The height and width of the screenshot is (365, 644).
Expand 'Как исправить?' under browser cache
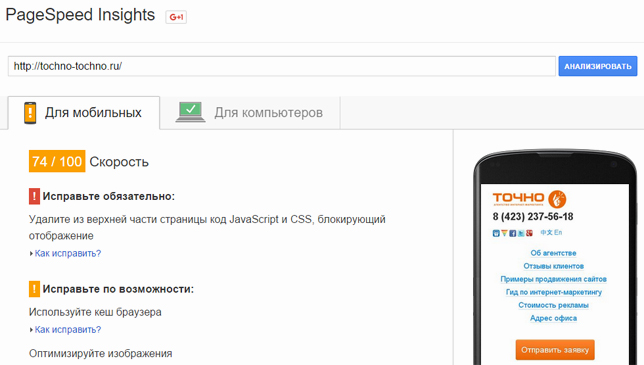[67, 330]
